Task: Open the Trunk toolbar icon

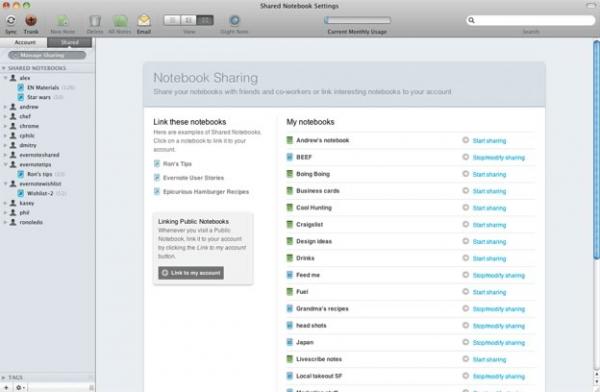Action: 31,20
